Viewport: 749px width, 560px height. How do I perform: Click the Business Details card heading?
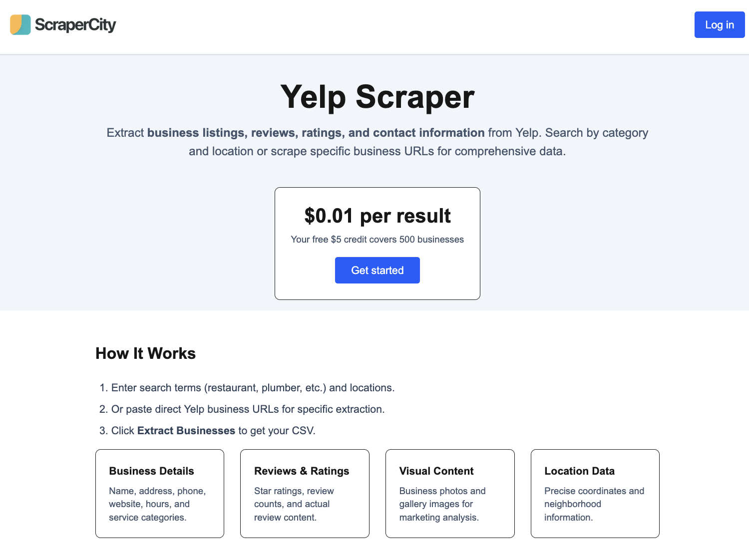point(151,471)
